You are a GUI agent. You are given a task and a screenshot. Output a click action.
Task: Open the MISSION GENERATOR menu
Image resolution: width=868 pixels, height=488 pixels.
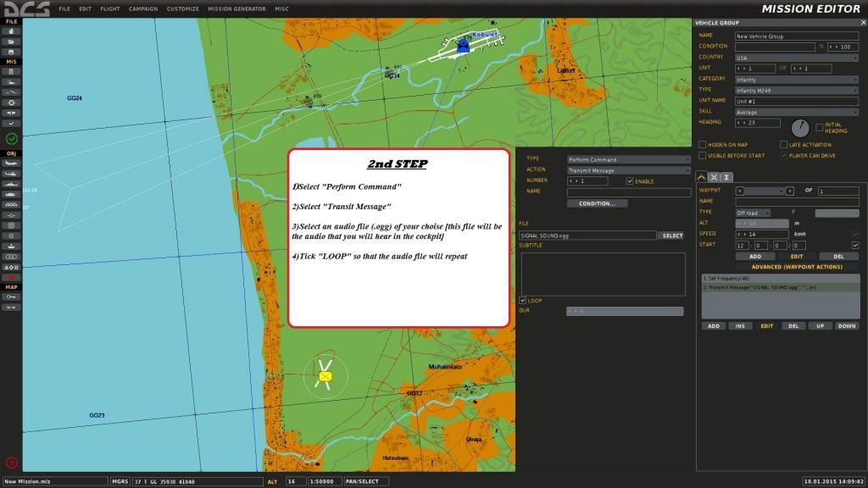coord(236,8)
